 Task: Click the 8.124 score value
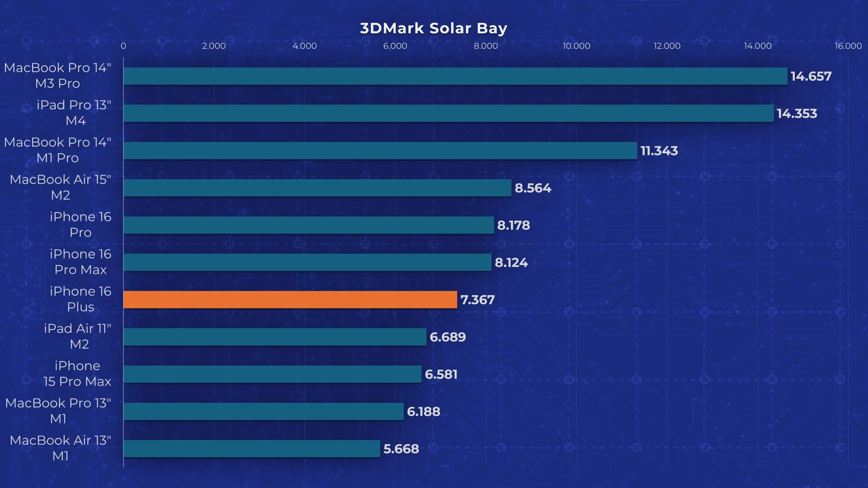pos(511,262)
